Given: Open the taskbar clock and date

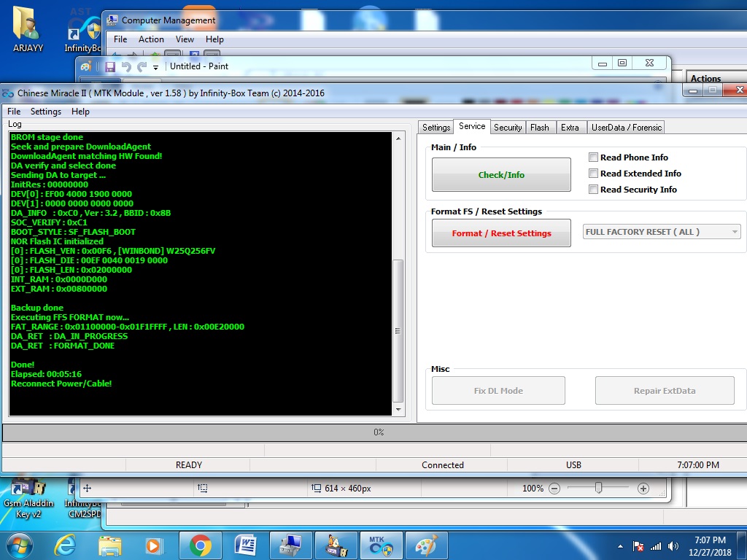Looking at the screenshot, I should 710,546.
